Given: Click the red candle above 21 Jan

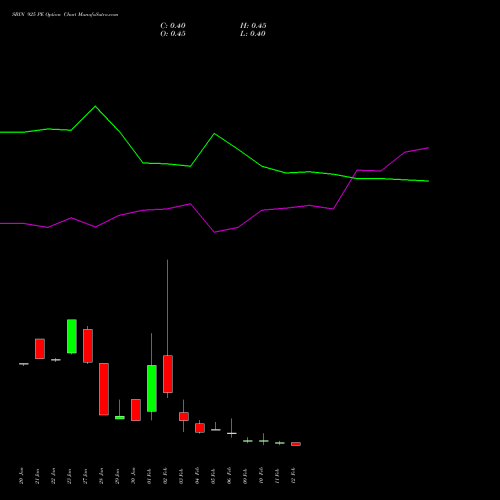Looking at the screenshot, I should click(x=40, y=349).
